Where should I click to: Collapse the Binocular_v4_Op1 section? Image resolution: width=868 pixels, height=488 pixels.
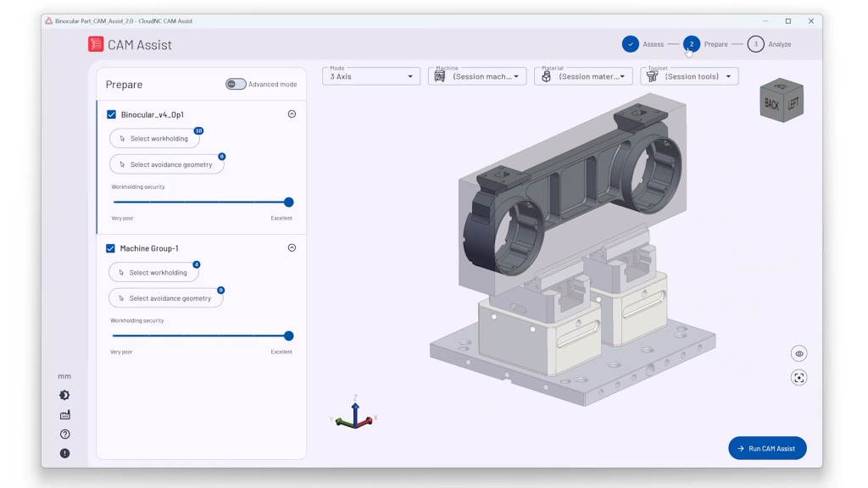tap(292, 114)
